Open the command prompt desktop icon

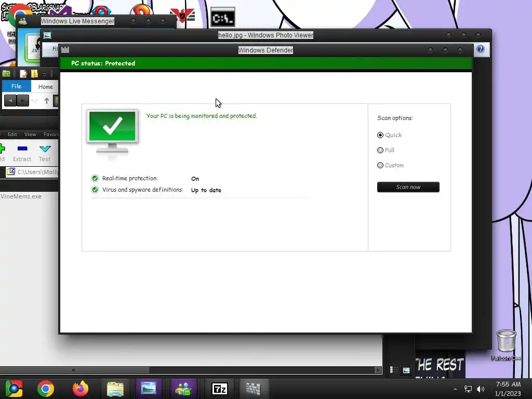click(222, 18)
